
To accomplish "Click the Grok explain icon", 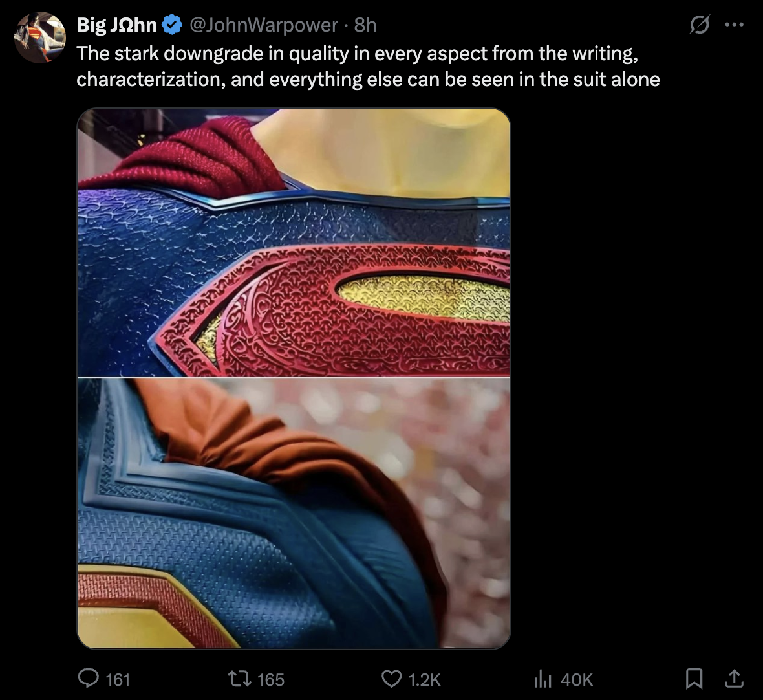I will (699, 25).
